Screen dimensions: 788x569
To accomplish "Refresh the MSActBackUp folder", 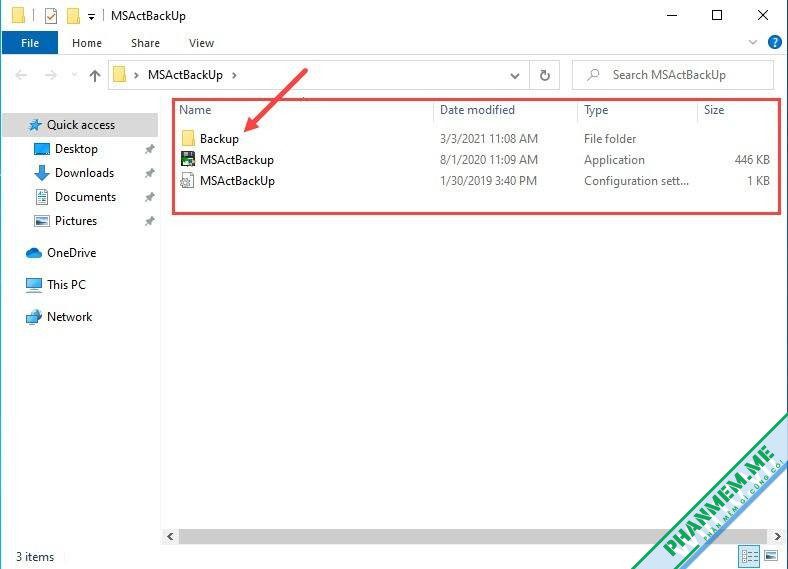I will [x=545, y=75].
